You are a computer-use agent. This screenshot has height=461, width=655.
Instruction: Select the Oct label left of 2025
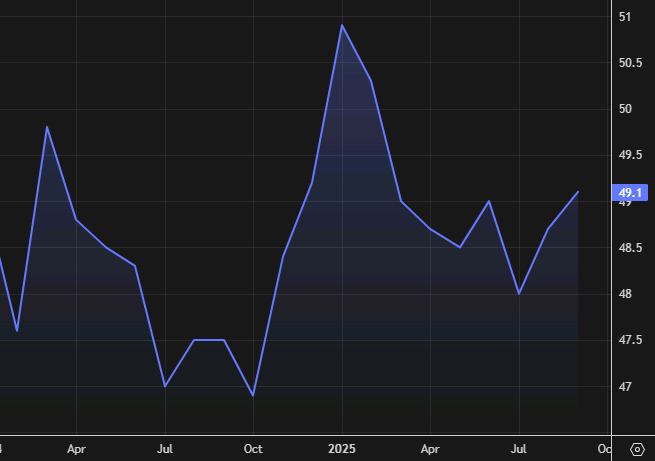click(253, 450)
